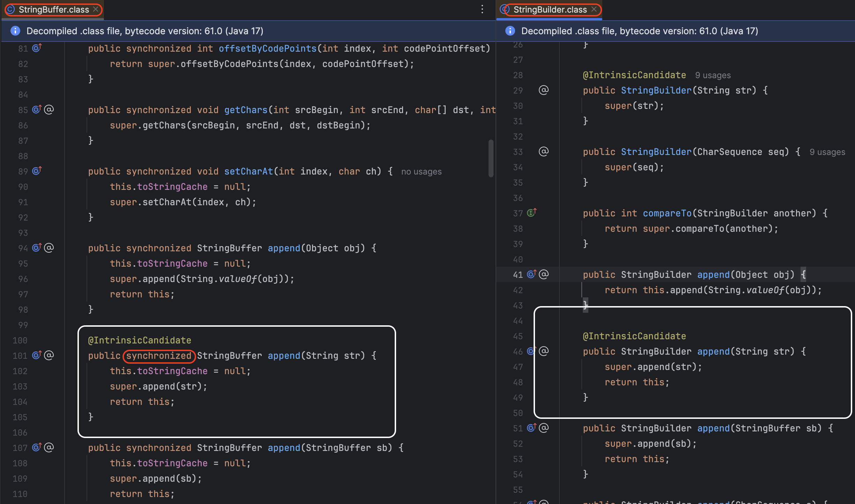Switch to the StringBuilder.class tab
Viewport: 855px width, 504px height.
pos(550,10)
